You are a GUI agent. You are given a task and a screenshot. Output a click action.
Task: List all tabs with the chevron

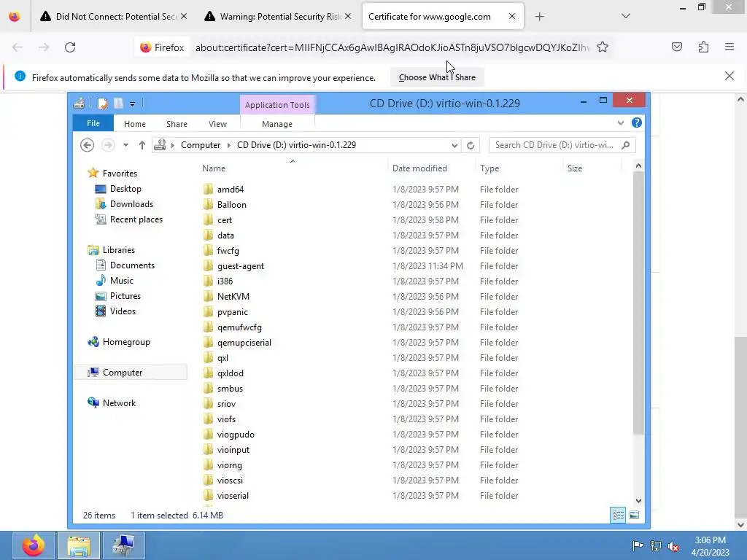pos(625,16)
